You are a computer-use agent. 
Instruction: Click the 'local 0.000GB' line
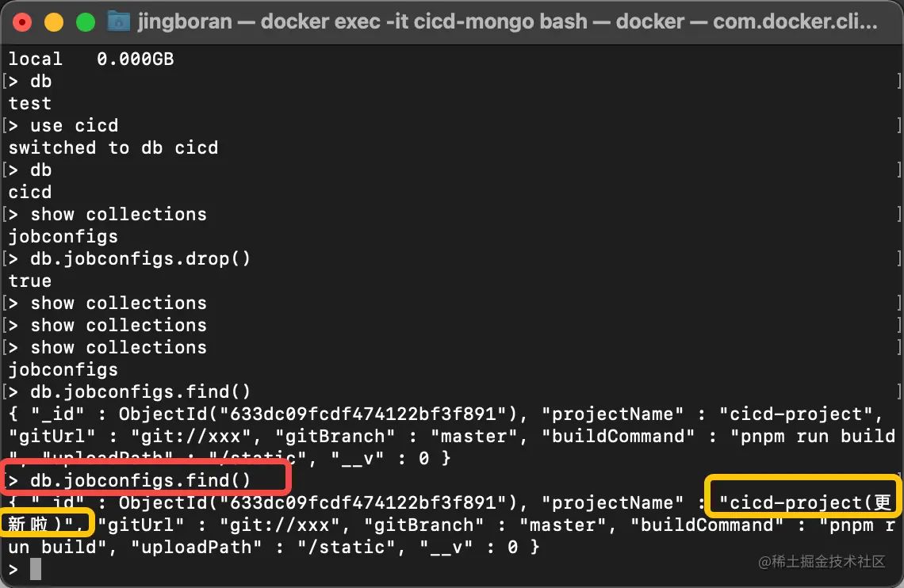[91, 59]
